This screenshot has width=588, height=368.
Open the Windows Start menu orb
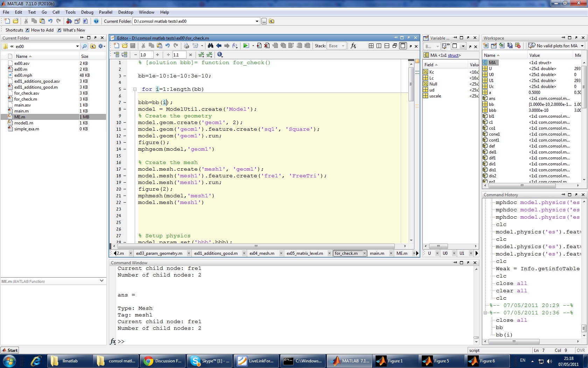tap(9, 361)
